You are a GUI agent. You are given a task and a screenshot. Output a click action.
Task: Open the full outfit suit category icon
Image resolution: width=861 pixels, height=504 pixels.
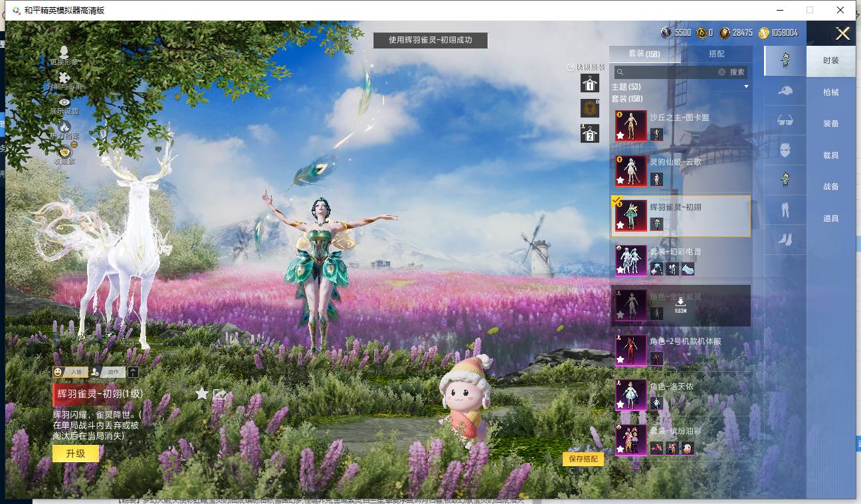coord(785,60)
